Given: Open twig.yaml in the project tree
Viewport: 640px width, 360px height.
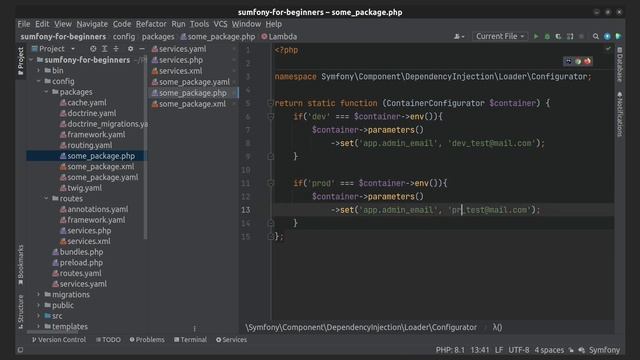Looking at the screenshot, I should coord(84,188).
